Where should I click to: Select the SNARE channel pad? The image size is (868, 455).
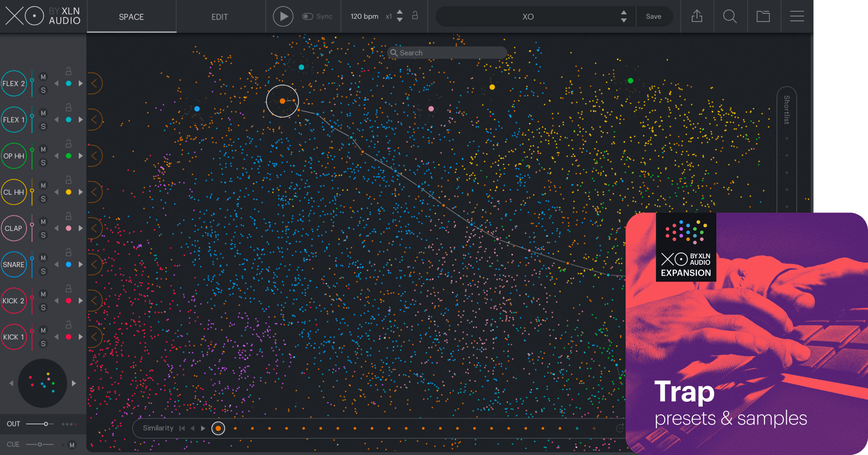click(x=14, y=264)
